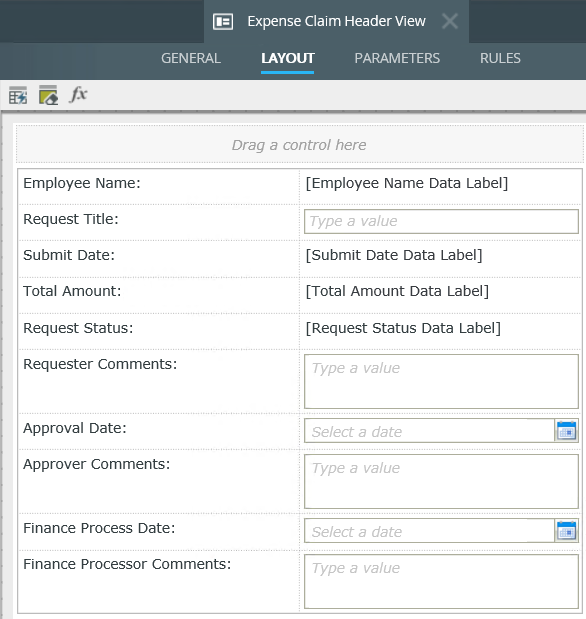Select the 'Approver Comments:' label
This screenshot has width=586, height=619.
[x=96, y=464]
